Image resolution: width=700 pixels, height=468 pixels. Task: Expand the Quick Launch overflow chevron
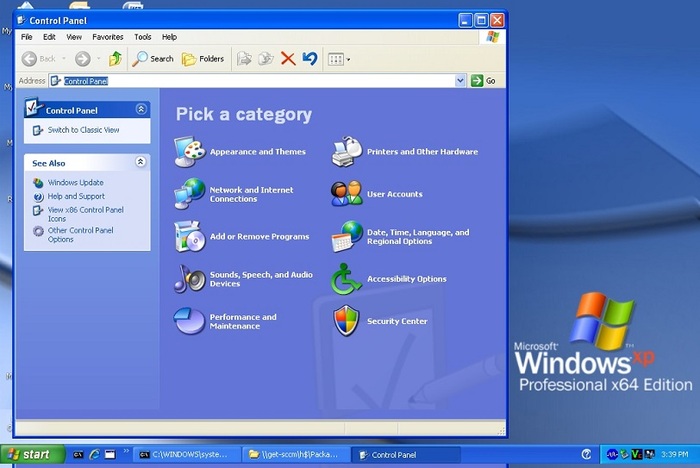[126, 451]
